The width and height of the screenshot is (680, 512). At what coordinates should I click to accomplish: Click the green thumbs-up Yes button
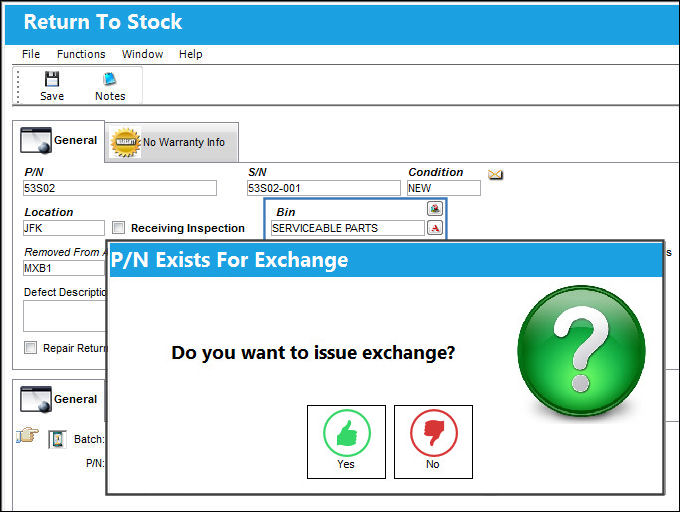pyautogui.click(x=346, y=442)
